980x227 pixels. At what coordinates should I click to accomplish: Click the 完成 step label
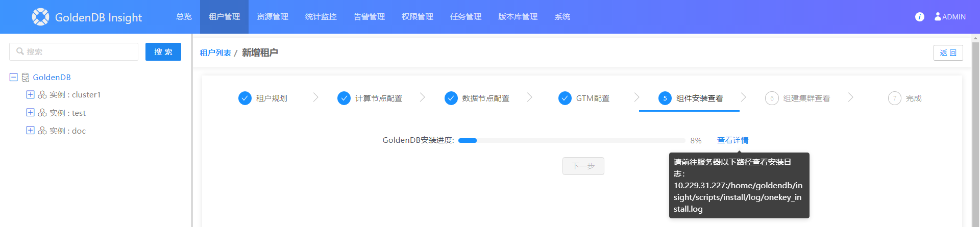[914, 98]
